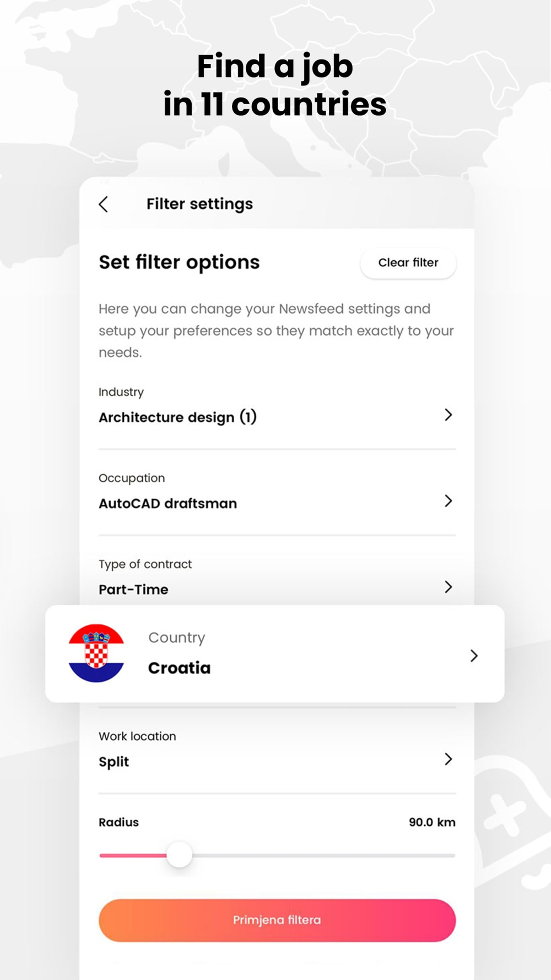The image size is (551, 980).
Task: Click the Country label text
Action: (176, 637)
